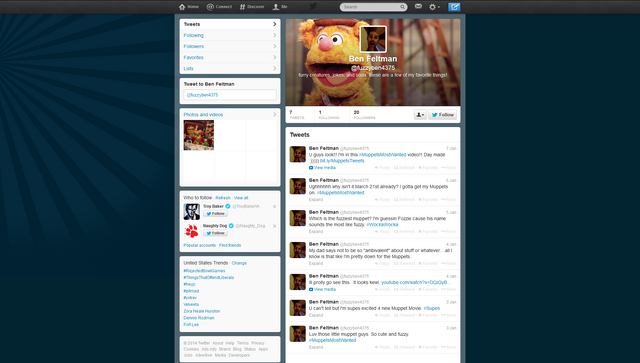
Task: Click the magnifier search icon
Action: coord(402,7)
